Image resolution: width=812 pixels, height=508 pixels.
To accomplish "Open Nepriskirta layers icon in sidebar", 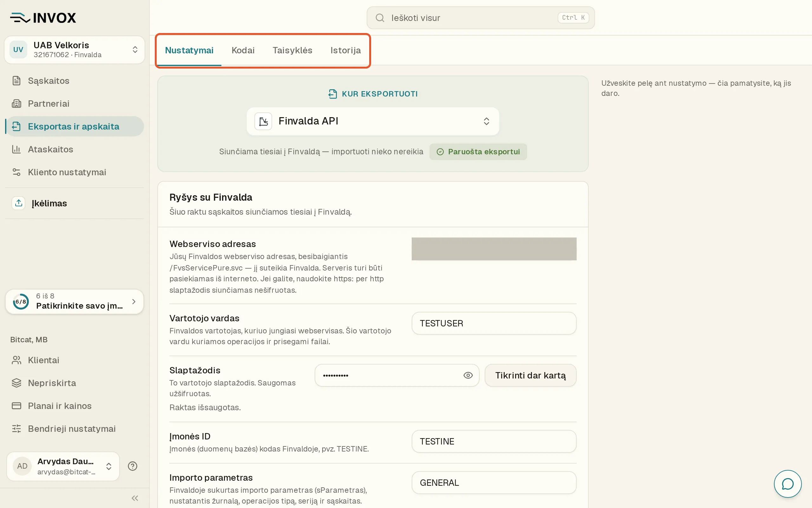I will [x=16, y=383].
